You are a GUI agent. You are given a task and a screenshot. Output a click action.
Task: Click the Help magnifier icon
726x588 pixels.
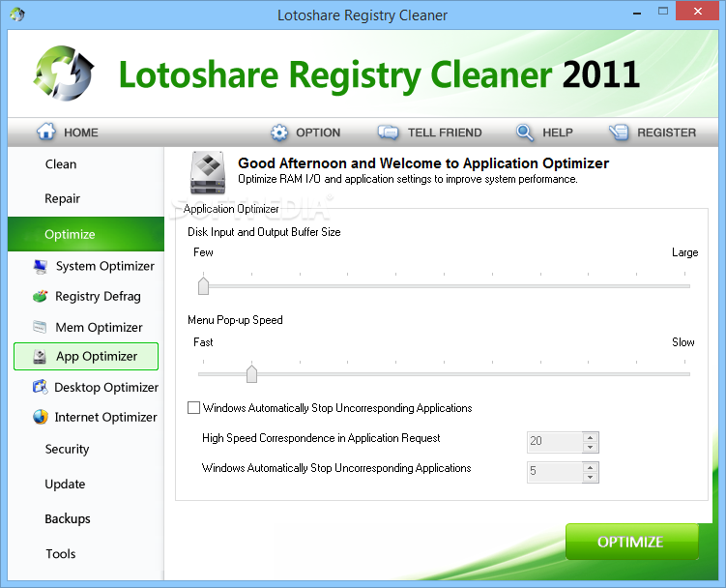524,132
